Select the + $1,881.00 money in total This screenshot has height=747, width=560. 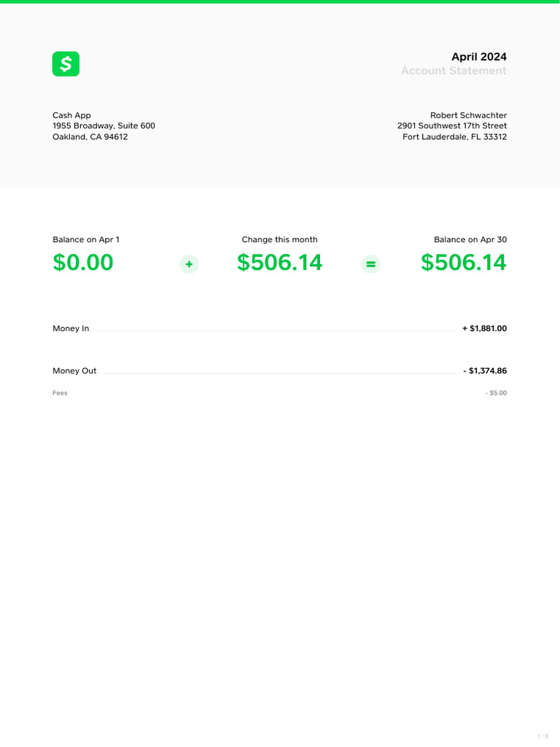click(x=484, y=329)
